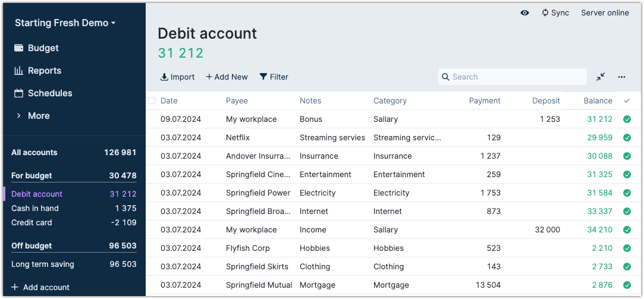644x299 pixels.
Task: Sort transactions by the Date column header
Action: 169,100
